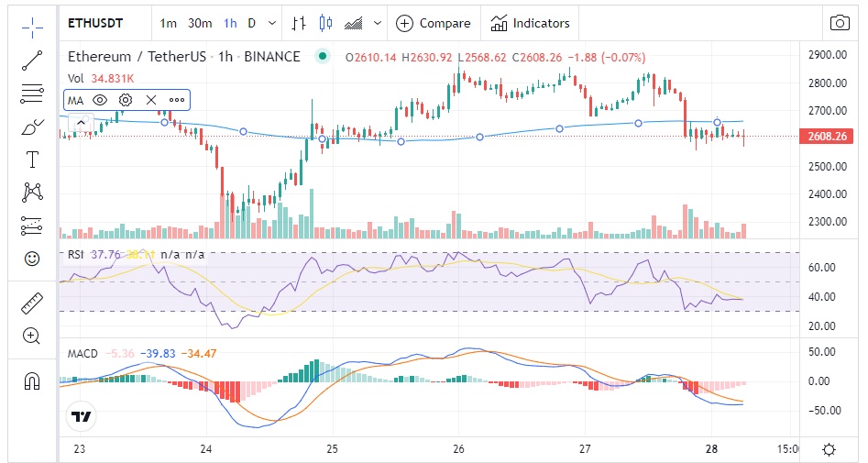
Task: Click the 2500.00 price axis label
Action: point(828,166)
